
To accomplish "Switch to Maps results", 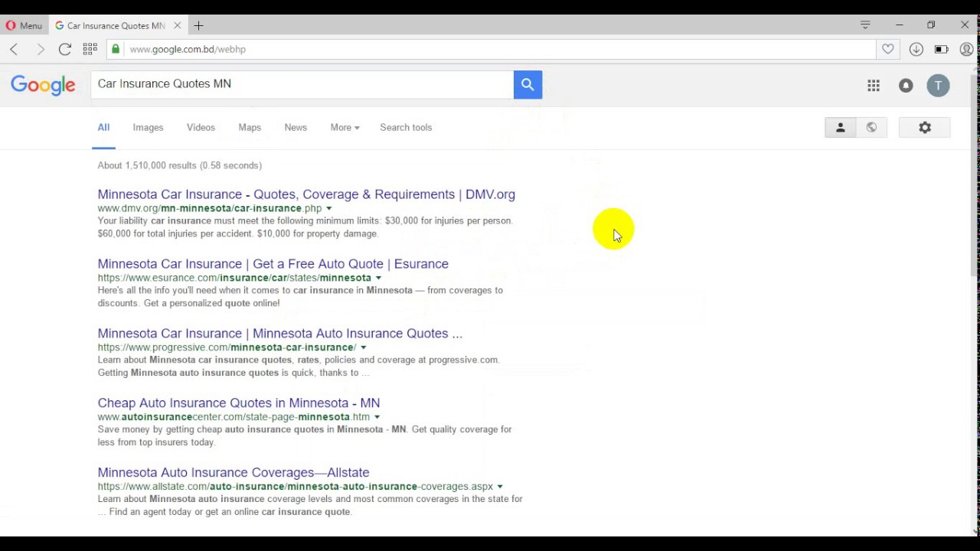I will click(250, 128).
